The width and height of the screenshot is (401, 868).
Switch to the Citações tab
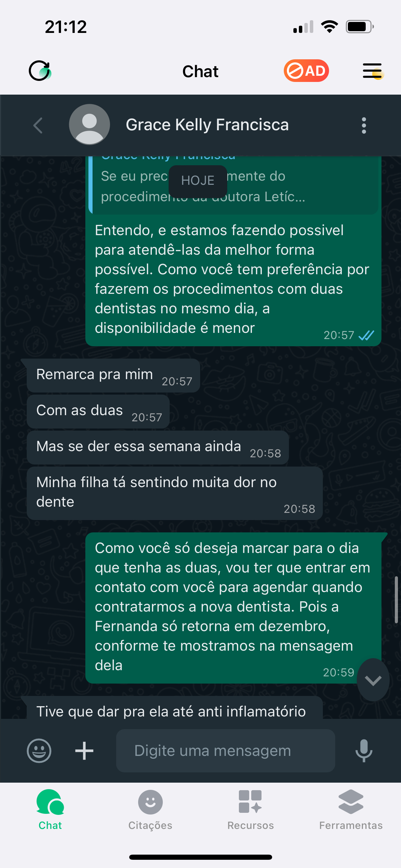(150, 809)
